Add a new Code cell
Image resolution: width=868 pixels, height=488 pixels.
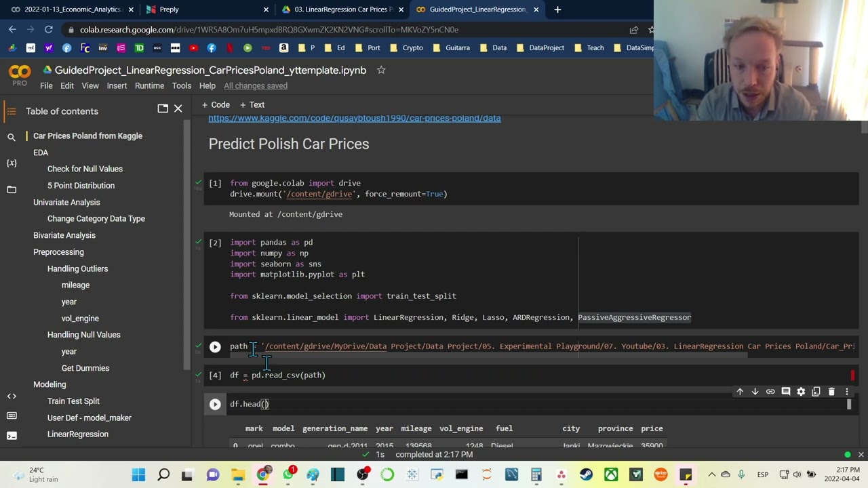[216, 105]
